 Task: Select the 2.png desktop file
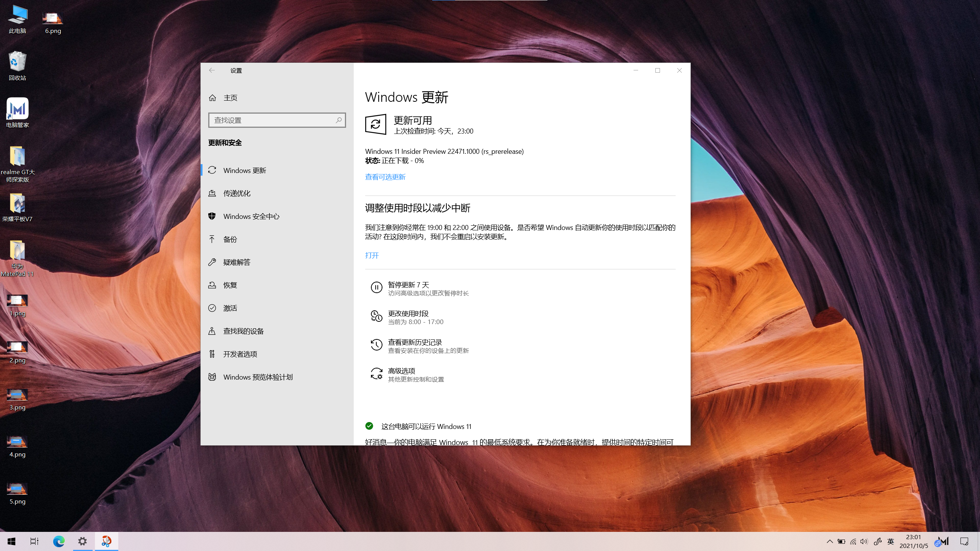coord(18,352)
